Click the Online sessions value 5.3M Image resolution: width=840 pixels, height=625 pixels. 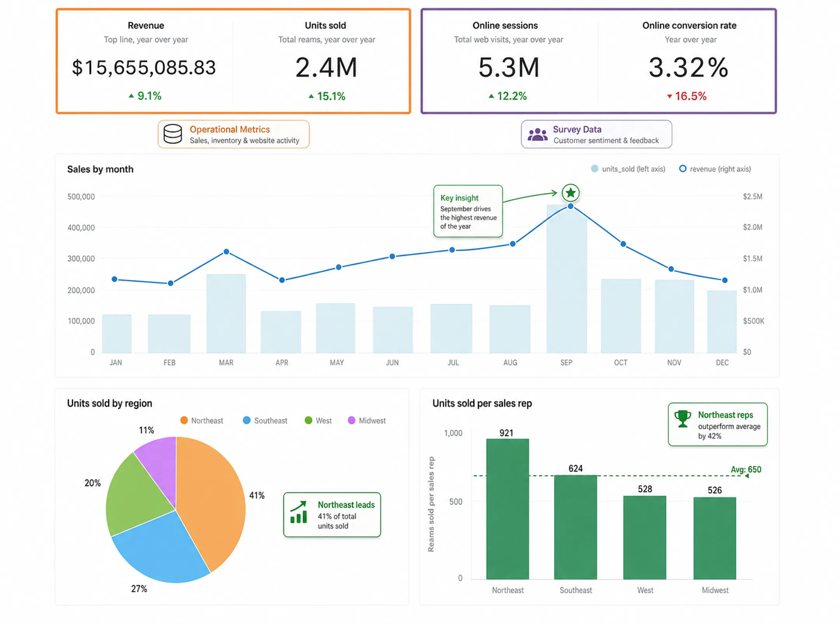(509, 67)
